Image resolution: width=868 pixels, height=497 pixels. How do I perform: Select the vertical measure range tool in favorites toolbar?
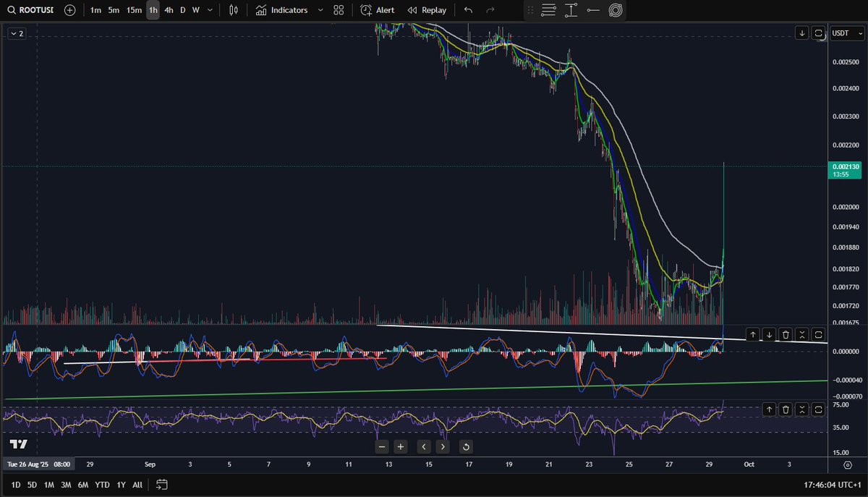[x=571, y=10]
